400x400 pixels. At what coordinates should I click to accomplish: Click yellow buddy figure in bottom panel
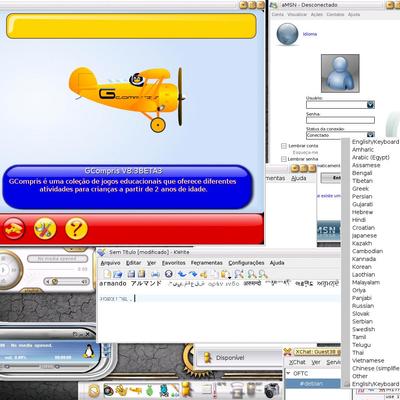point(187,390)
